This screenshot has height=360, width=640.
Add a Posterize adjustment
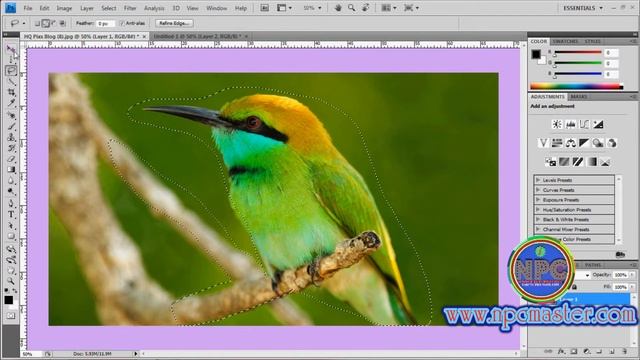[564, 162]
